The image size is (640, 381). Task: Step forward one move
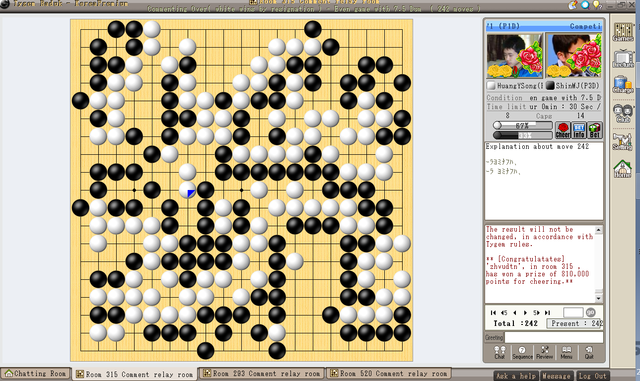pyautogui.click(x=525, y=312)
